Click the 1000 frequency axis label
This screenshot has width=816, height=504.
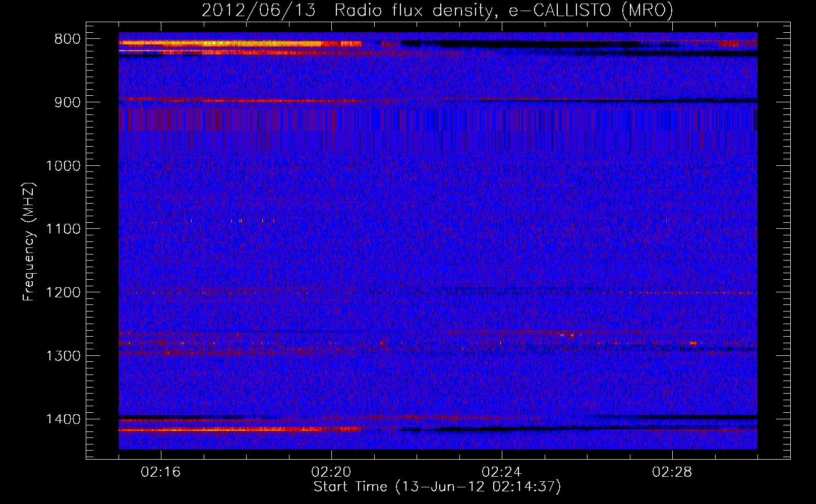pyautogui.click(x=63, y=166)
